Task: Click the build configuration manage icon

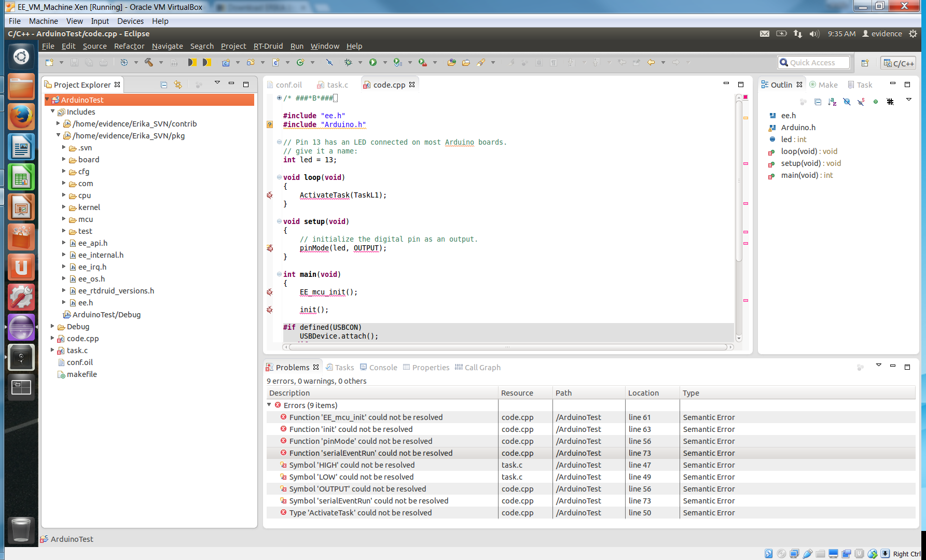Action: 125,63
